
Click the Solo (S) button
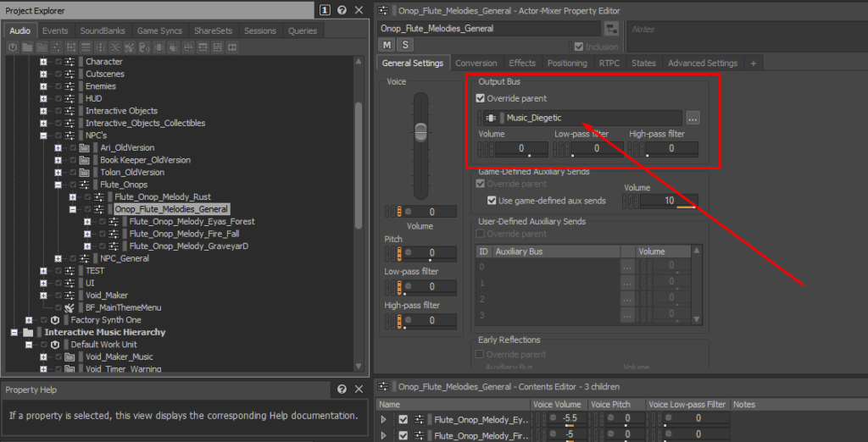pos(404,44)
